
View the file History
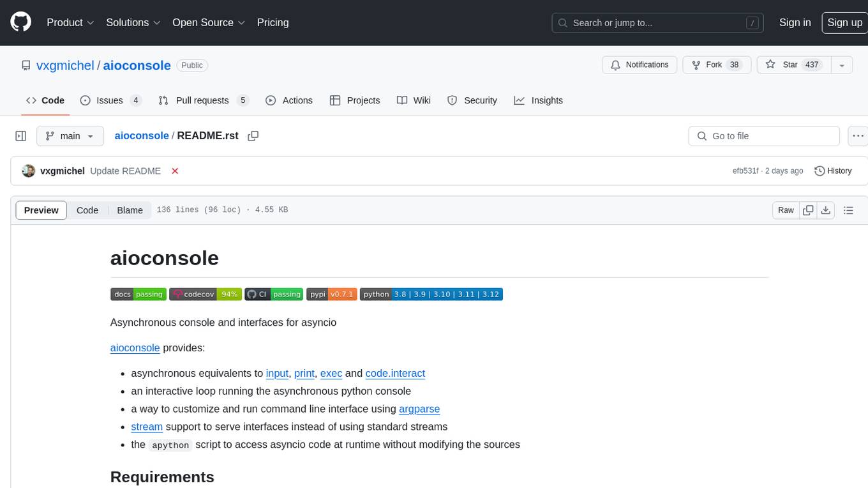click(x=833, y=171)
